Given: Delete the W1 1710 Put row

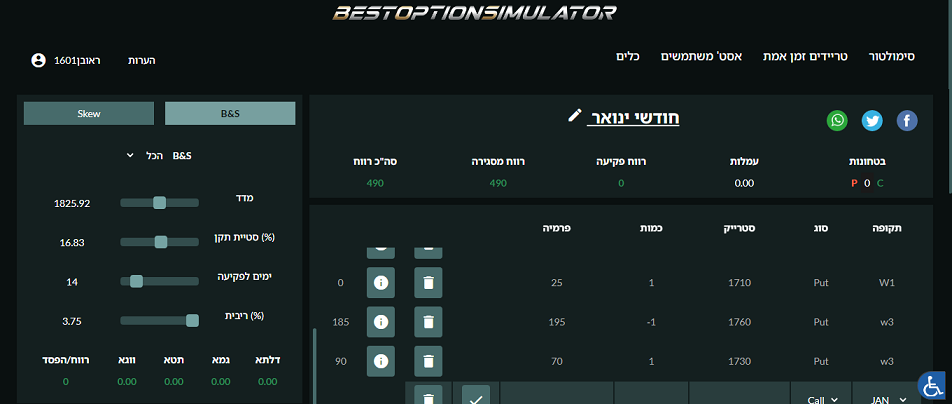Looking at the screenshot, I should [428, 283].
